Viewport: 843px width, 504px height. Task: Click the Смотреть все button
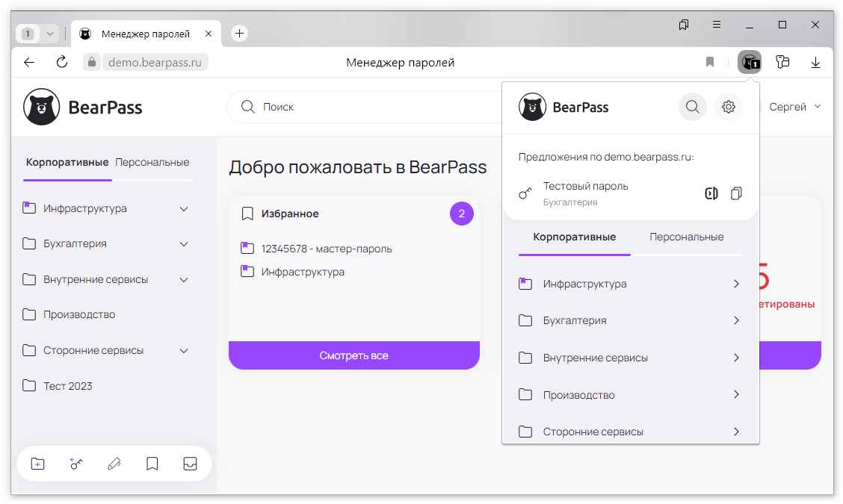click(x=353, y=355)
